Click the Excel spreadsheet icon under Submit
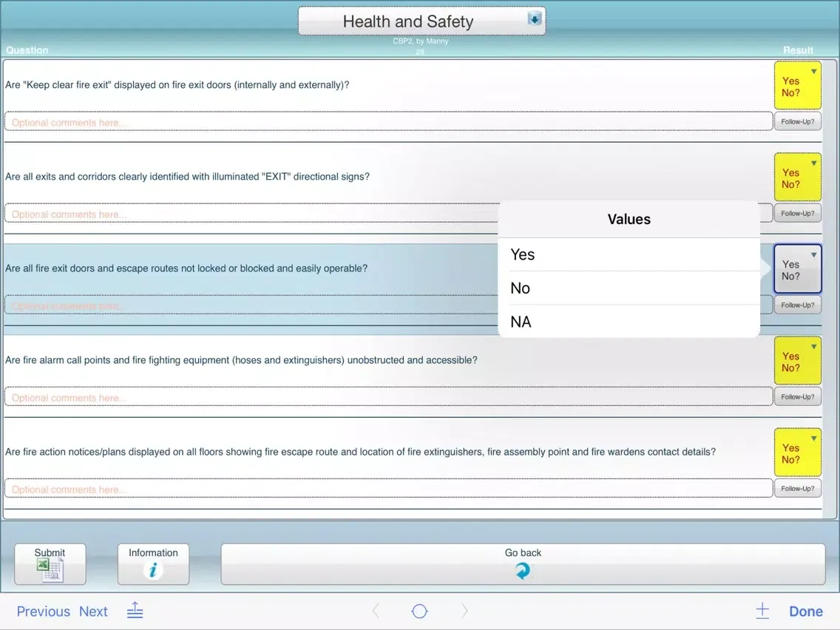Viewport: 840px width, 630px height. pyautogui.click(x=50, y=570)
